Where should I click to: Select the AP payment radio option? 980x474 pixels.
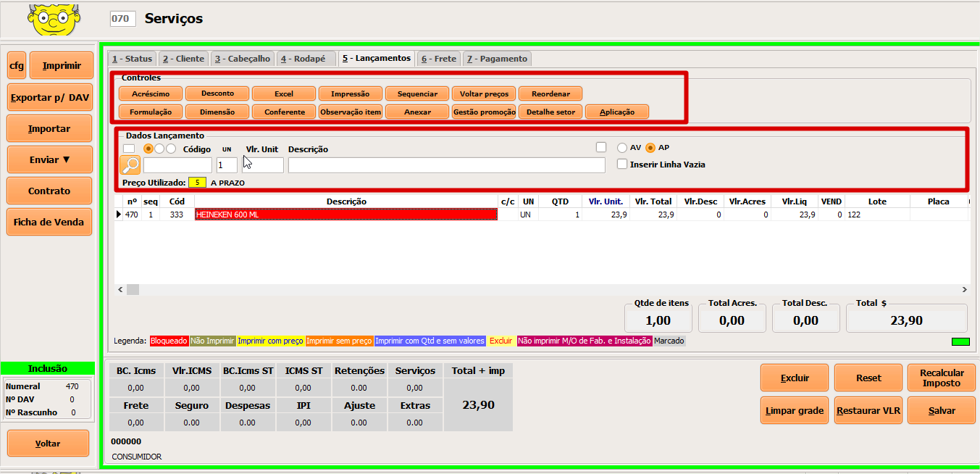[x=650, y=148]
